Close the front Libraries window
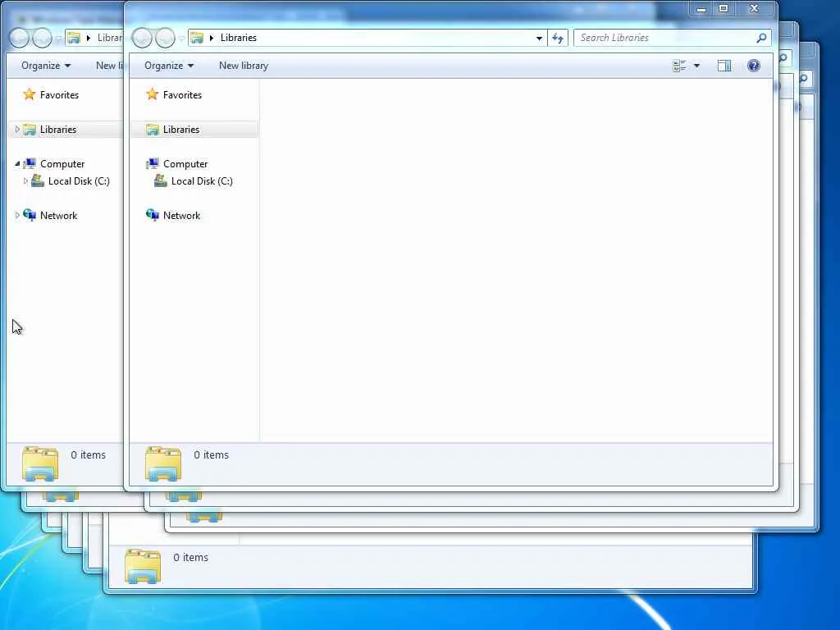 [x=755, y=8]
